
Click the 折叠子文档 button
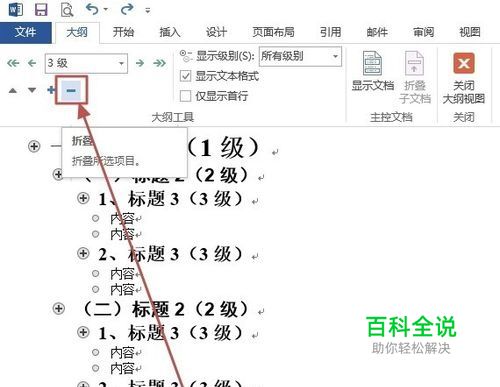tap(415, 77)
